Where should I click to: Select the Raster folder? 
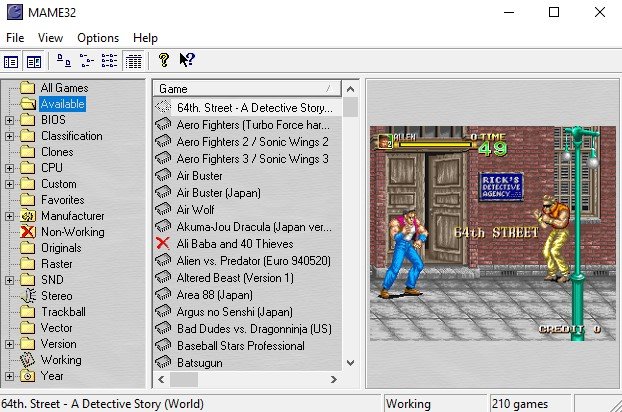pyautogui.click(x=57, y=264)
